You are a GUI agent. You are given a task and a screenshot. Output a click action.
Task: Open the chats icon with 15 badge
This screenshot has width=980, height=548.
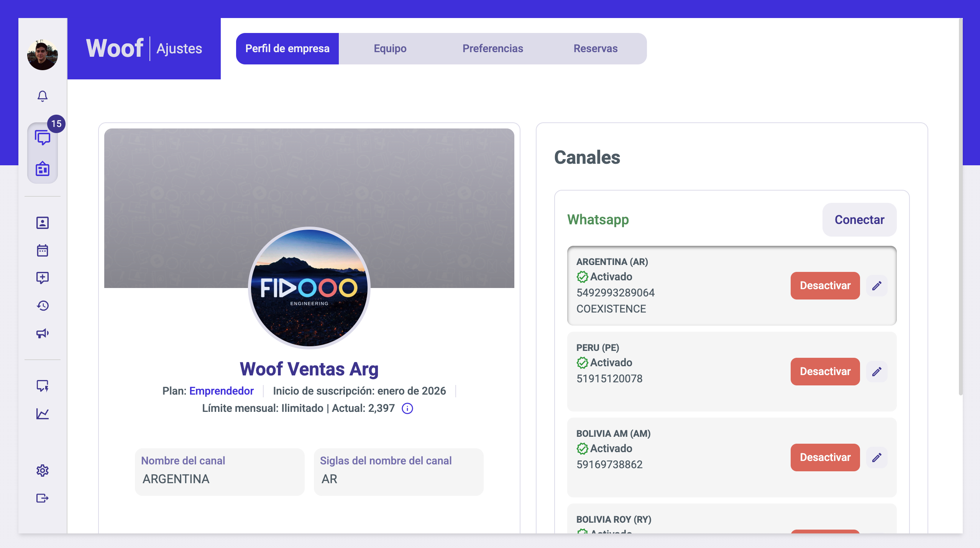(43, 138)
